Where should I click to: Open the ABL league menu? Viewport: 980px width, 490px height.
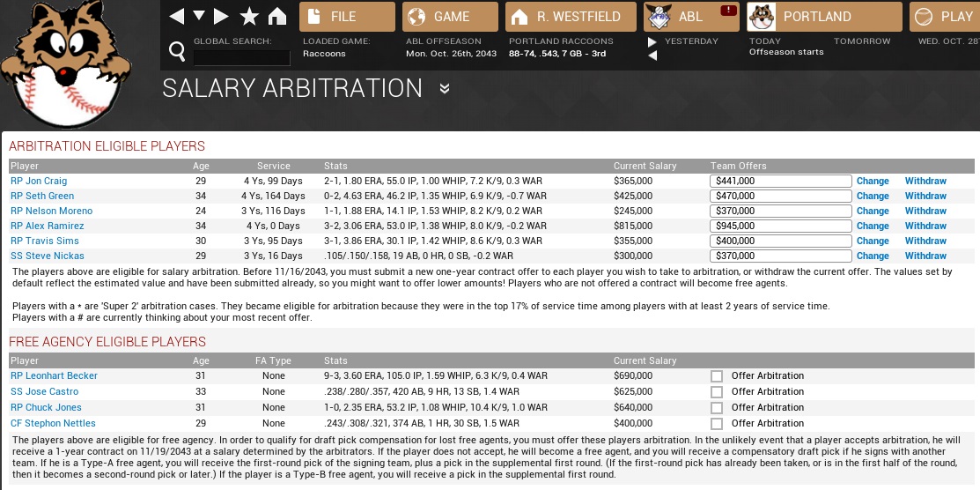pyautogui.click(x=692, y=17)
